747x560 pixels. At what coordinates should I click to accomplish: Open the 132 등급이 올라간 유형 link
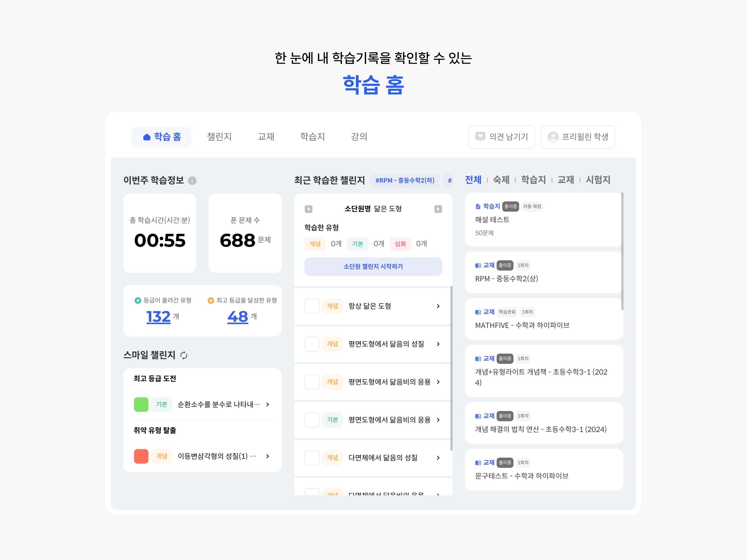tap(158, 317)
